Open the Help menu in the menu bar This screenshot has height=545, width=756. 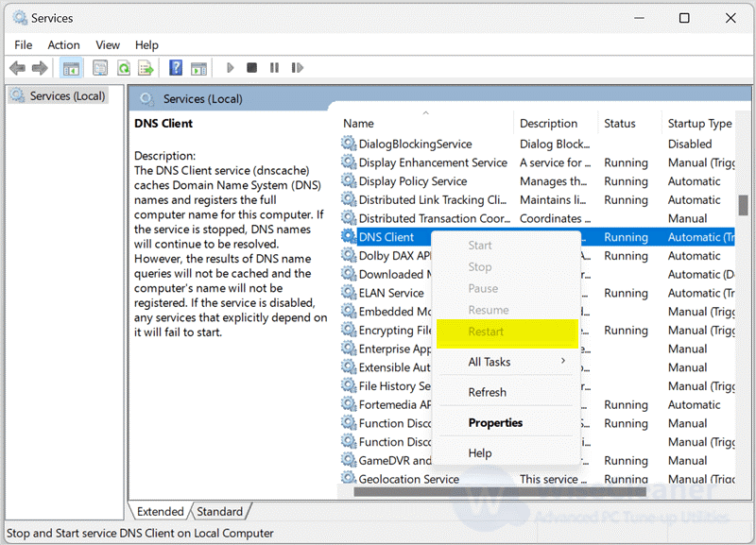(146, 44)
